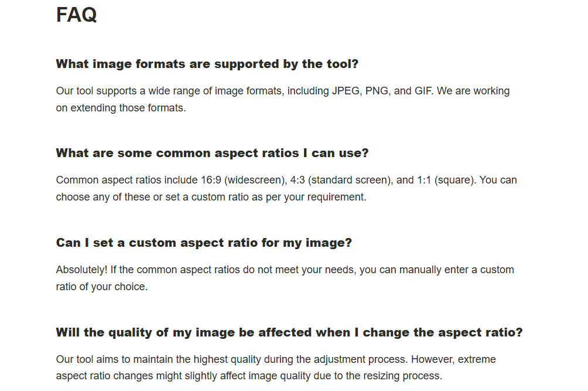Click the word 'JPEG' in the formats answer
Screen dimensions: 588x391
click(x=346, y=91)
